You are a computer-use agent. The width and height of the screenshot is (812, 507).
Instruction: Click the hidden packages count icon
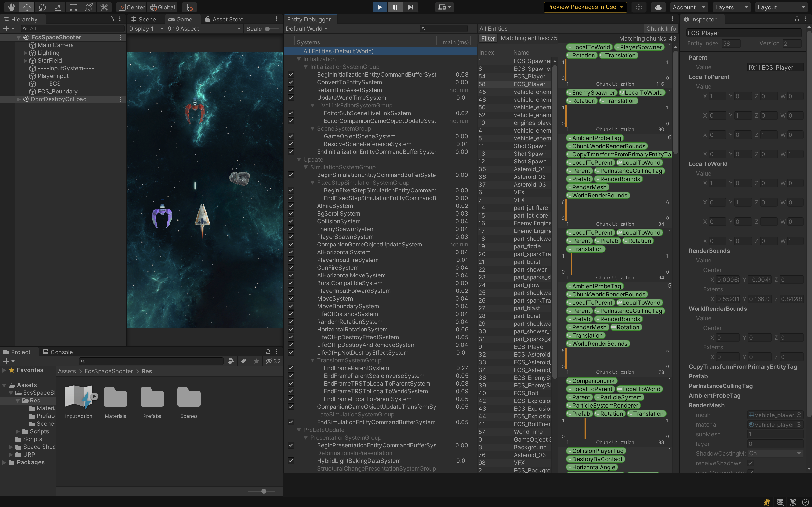click(273, 361)
